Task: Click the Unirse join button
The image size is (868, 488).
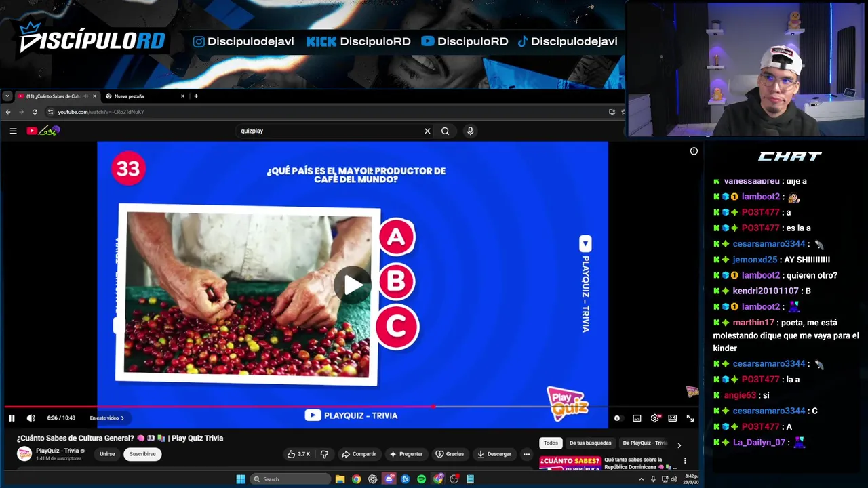Action: pos(107,454)
